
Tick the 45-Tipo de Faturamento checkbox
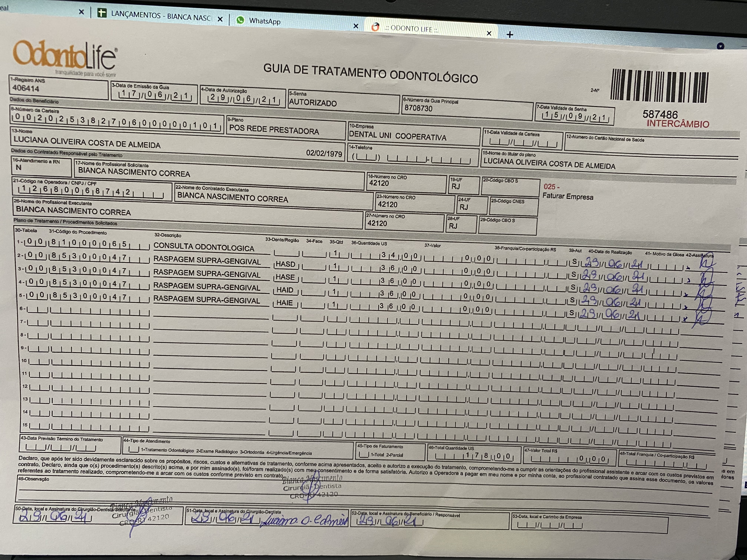(x=364, y=454)
